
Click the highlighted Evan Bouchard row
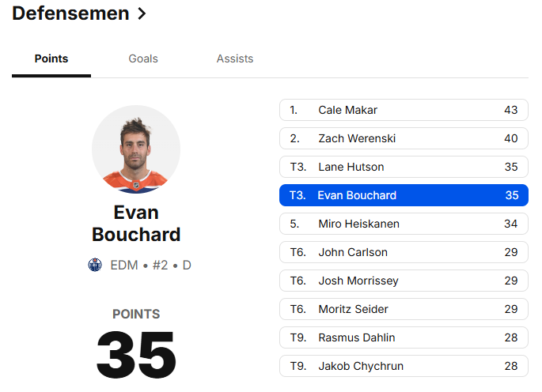click(404, 195)
